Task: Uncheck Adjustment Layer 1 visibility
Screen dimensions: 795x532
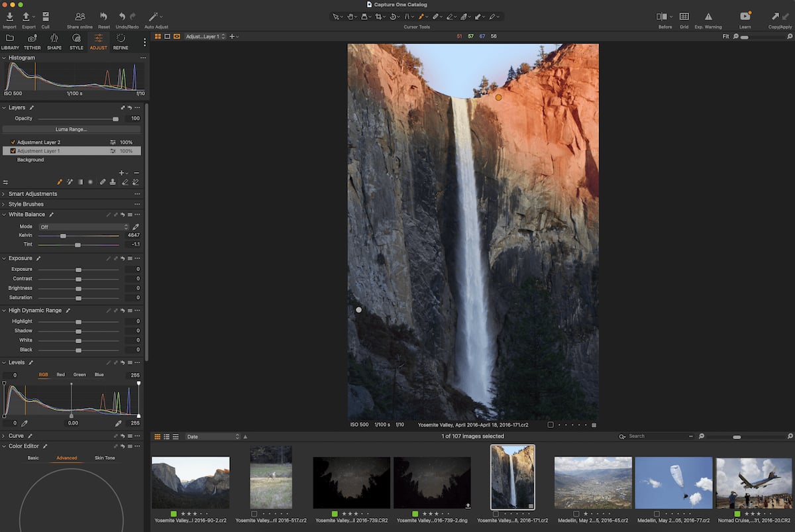Action: [11, 150]
